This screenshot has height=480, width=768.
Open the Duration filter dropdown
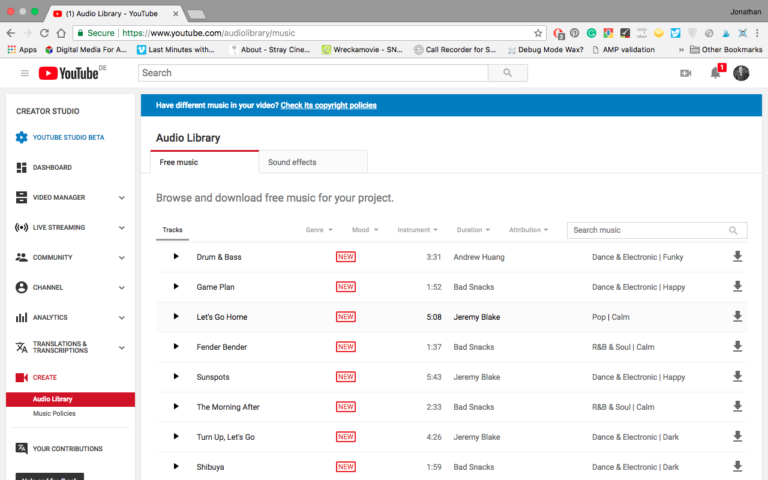pos(473,230)
